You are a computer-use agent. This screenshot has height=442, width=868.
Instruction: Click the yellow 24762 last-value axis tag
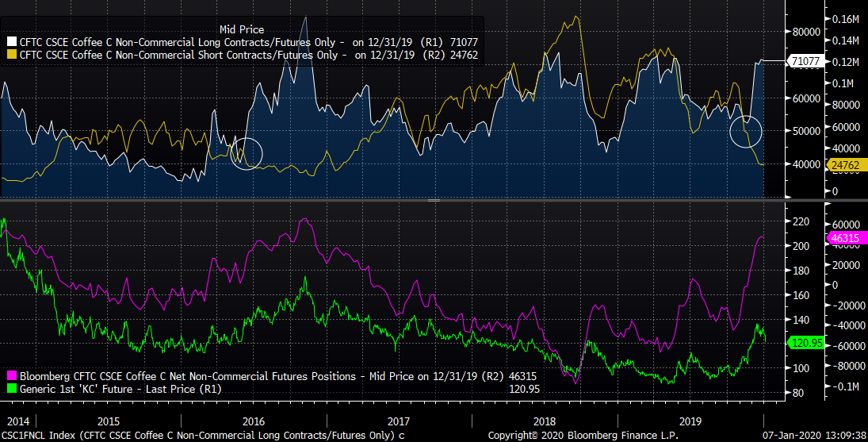[847, 165]
